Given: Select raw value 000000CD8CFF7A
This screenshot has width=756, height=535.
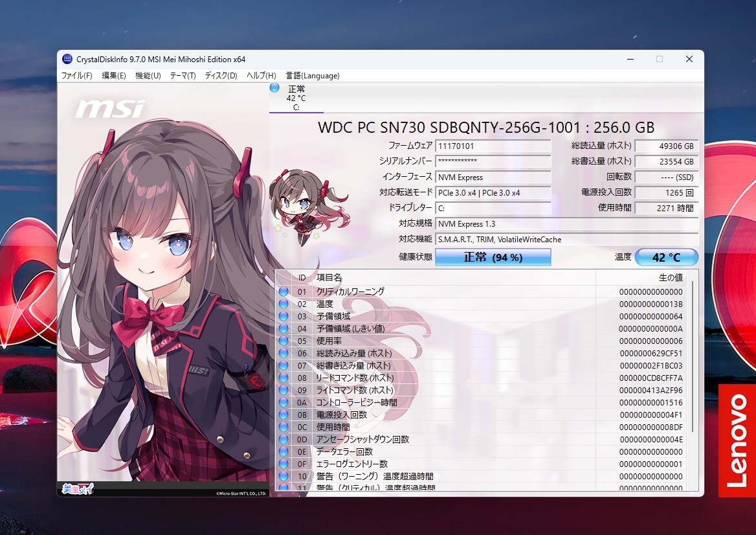Looking at the screenshot, I should 651,378.
